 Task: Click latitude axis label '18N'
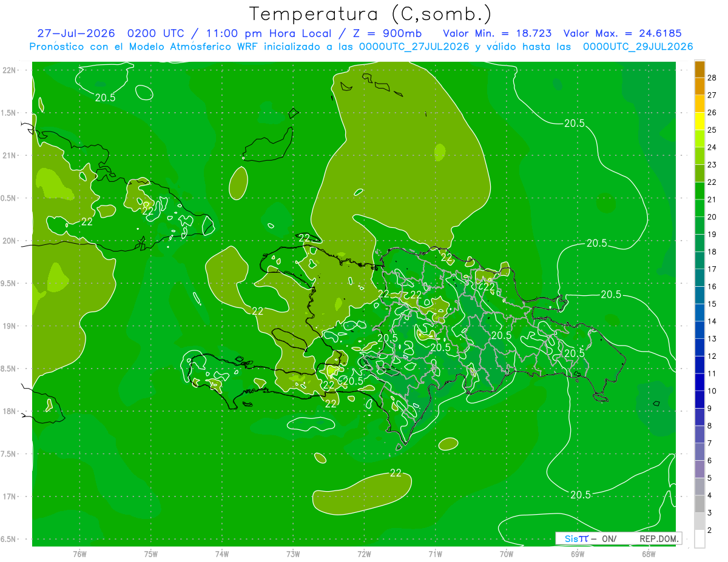[x=10, y=412]
